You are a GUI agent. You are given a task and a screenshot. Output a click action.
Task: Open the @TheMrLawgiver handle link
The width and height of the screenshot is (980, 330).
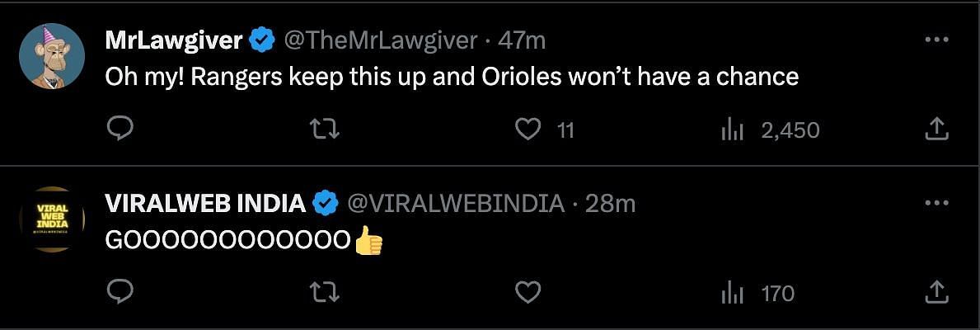point(381,40)
